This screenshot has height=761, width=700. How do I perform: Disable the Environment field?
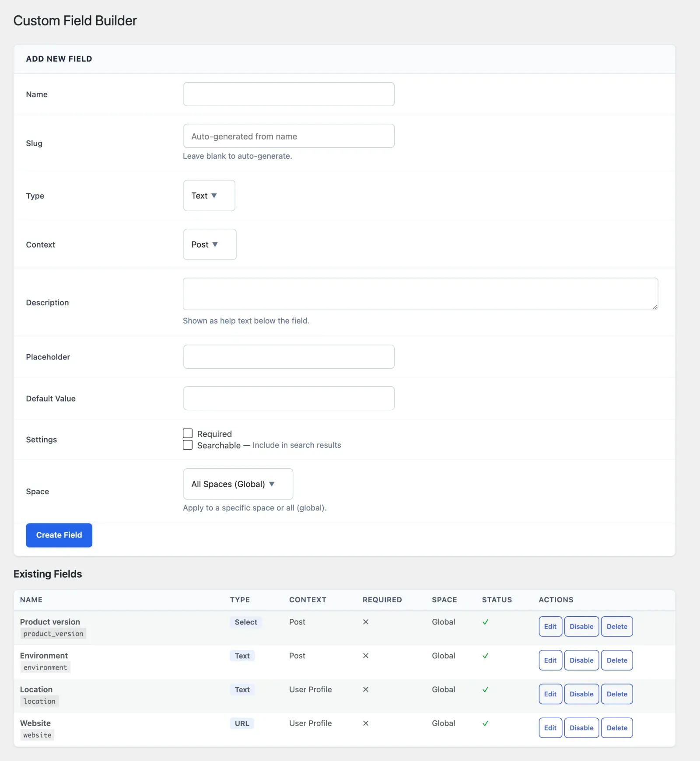(581, 660)
